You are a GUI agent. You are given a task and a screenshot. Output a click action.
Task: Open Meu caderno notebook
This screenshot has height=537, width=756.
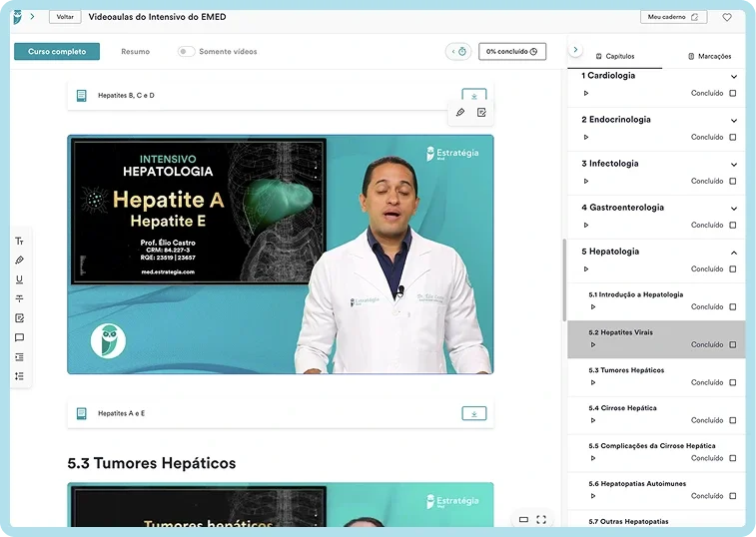coord(673,17)
